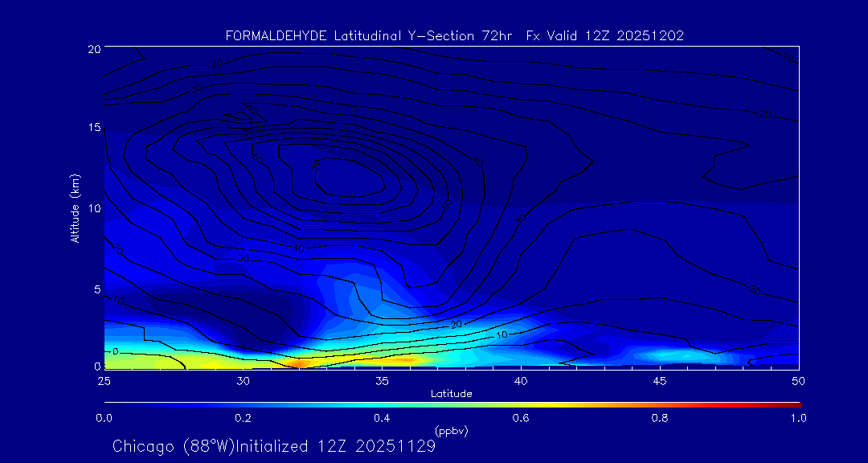Click the latitude axis tick label 35
Viewport: 868px width, 463px height.
382,381
